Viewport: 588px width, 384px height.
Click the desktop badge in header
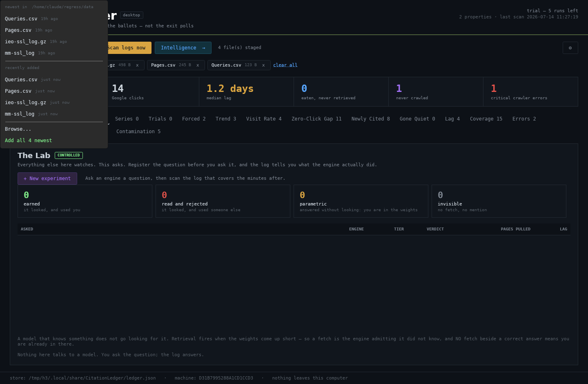coord(131,15)
